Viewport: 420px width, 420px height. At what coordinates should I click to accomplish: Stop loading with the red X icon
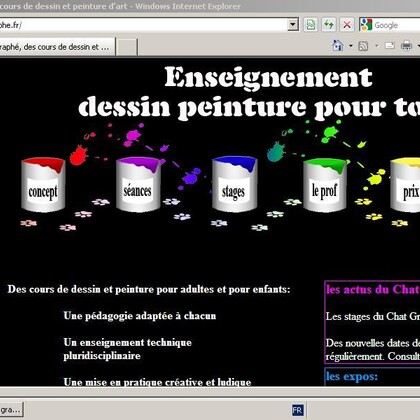347,25
